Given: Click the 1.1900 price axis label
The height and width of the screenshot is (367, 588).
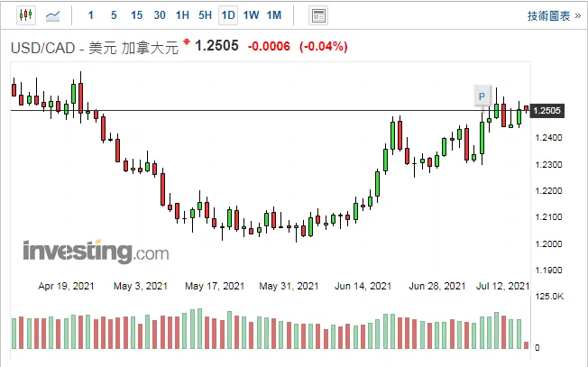Looking at the screenshot, I should pyautogui.click(x=548, y=271).
